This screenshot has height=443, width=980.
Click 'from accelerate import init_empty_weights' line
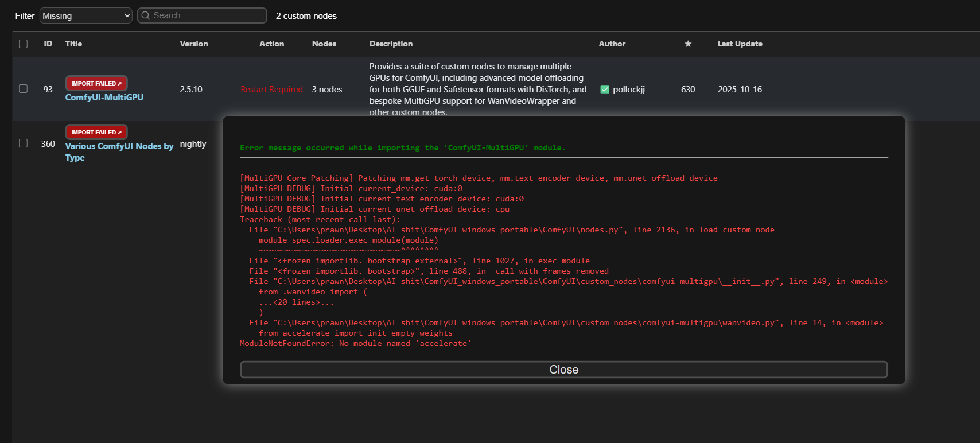point(356,333)
